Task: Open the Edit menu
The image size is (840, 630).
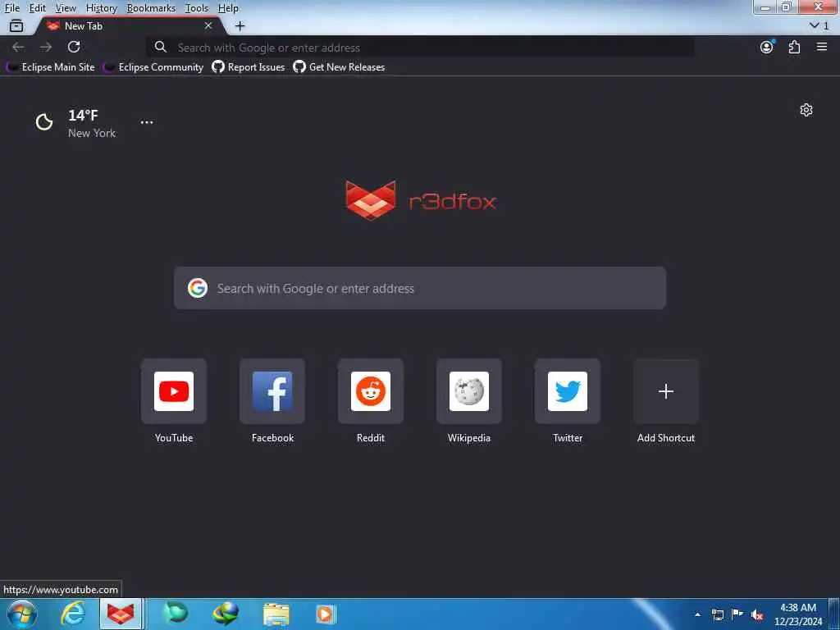Action: tap(37, 8)
